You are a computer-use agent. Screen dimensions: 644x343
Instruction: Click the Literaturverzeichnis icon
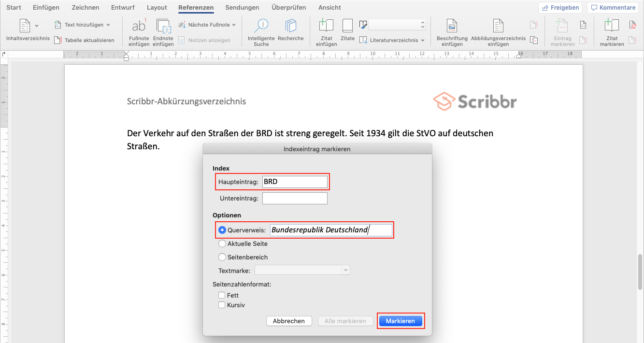click(x=363, y=40)
